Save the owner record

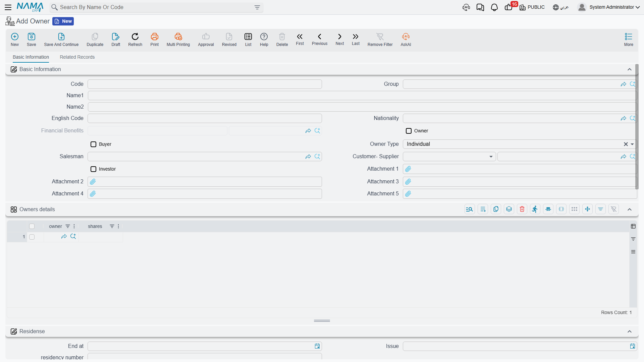coord(31,39)
